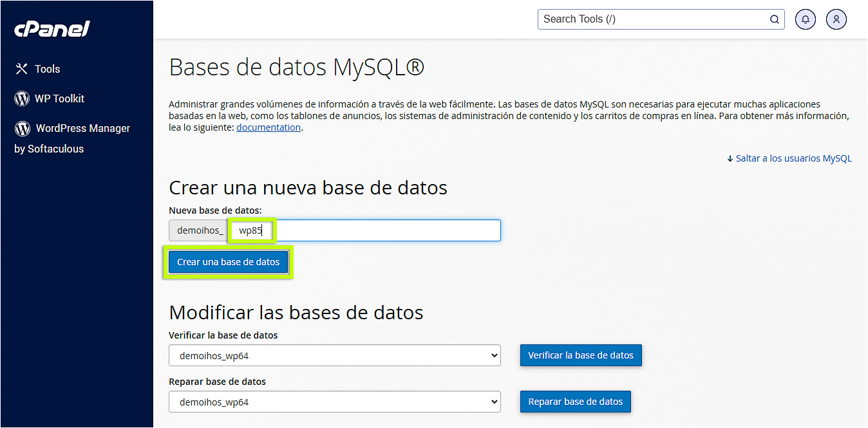This screenshot has height=428, width=868.
Task: Click the search magnifying glass icon
Action: click(x=774, y=19)
